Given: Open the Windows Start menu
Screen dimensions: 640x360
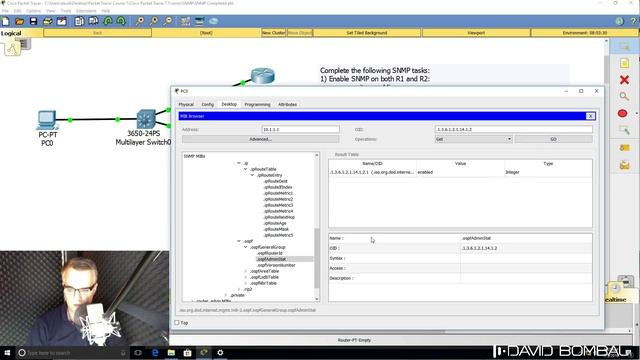Looking at the screenshot, I should 7,353.
